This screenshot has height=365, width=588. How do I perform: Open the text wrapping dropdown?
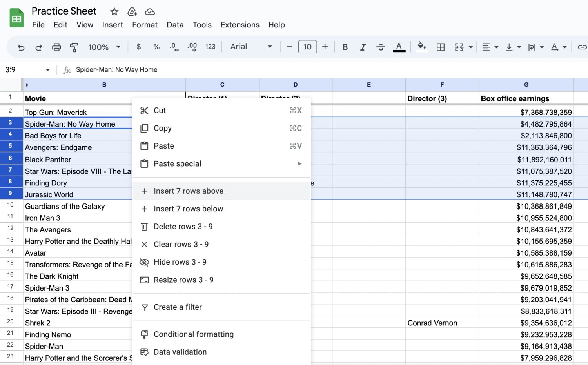tap(535, 47)
